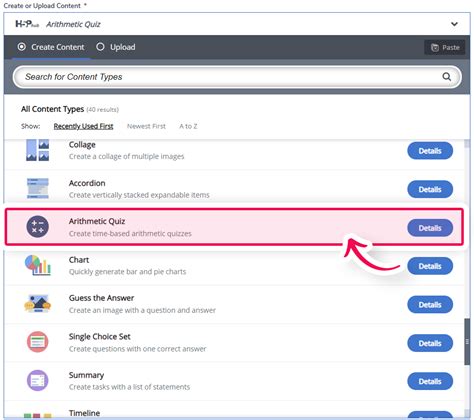Screen dimensions: 474x420
Task: Click the Single Choice Set icon
Action: point(38,342)
